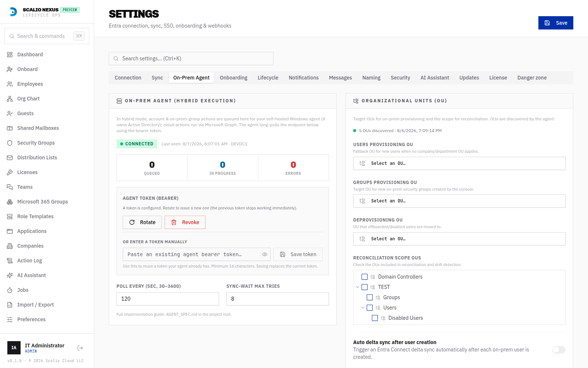Image resolution: width=588 pixels, height=368 pixels.
Task: Open the Groups Provisioning OU selector
Action: tap(459, 201)
